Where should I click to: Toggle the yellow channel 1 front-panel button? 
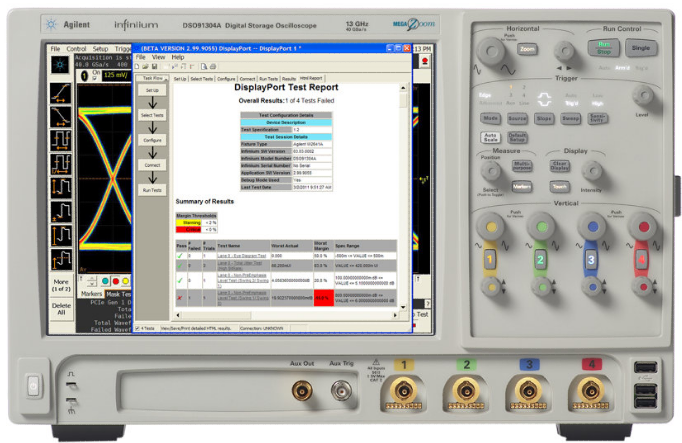490,260
